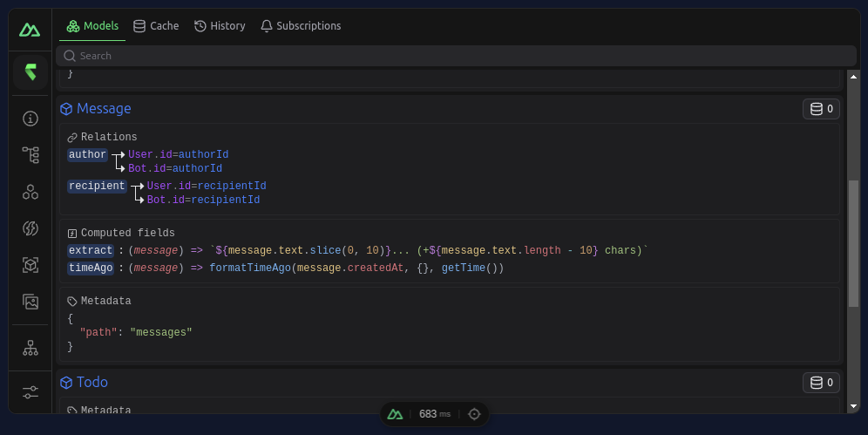This screenshot has height=435, width=868.
Task: Click the inspector target icon in bottom bar
Action: coord(474,414)
